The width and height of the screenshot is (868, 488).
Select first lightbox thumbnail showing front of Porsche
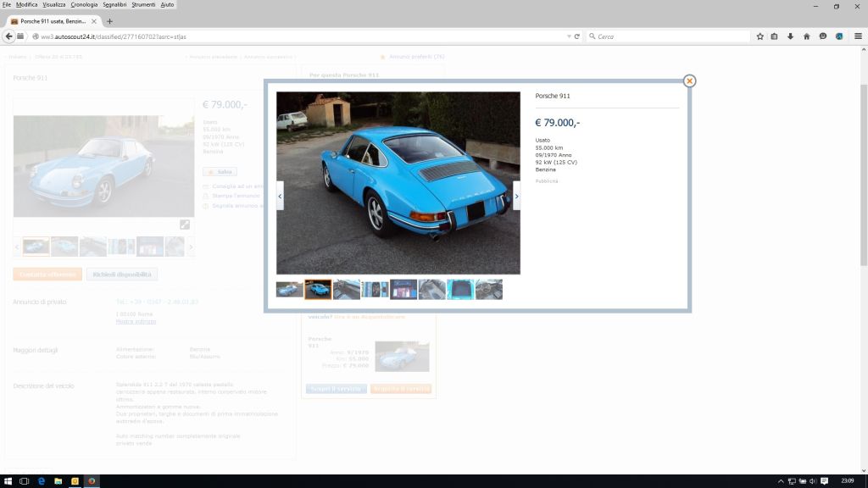tap(290, 290)
